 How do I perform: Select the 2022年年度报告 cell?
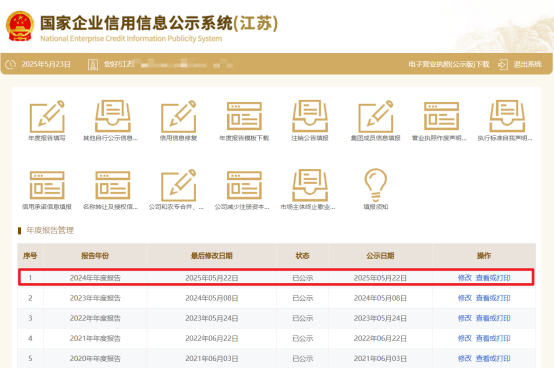pos(95,318)
